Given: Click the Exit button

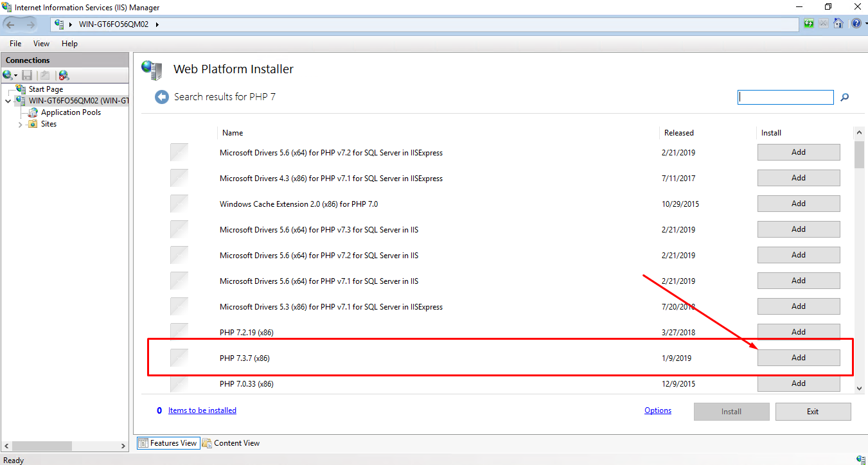Looking at the screenshot, I should [x=813, y=412].
